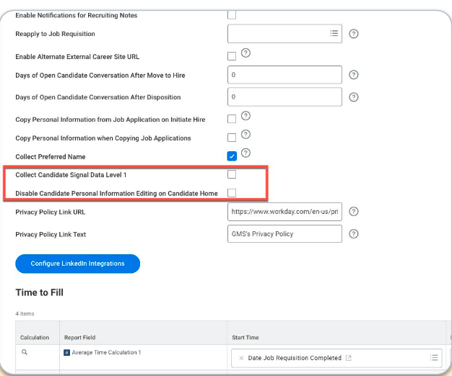Show help for Privacy Policy Link Text

354,234
